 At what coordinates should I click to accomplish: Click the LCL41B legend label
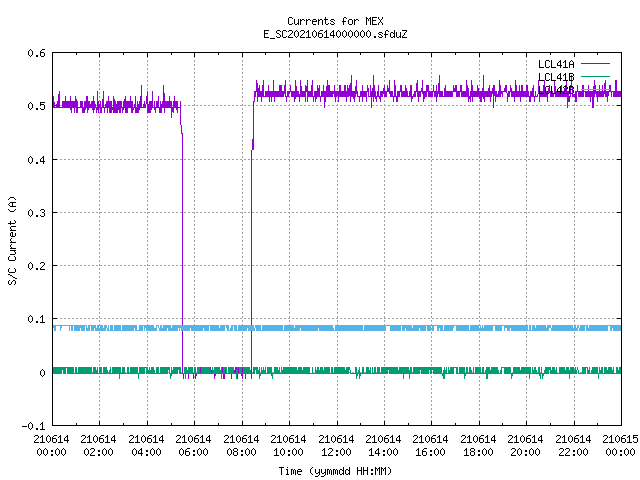tap(556, 77)
